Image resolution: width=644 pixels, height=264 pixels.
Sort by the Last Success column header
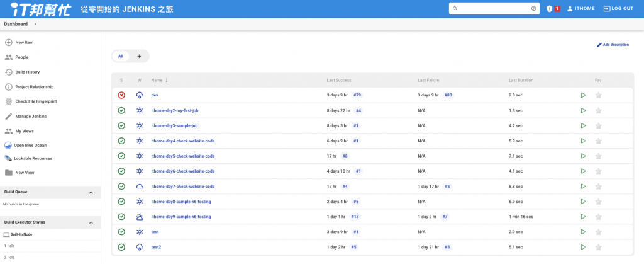click(x=339, y=80)
